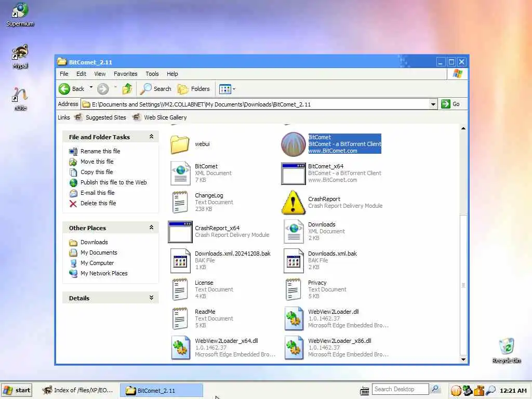Click the taskbar on-screen keyboard icon

point(364,391)
